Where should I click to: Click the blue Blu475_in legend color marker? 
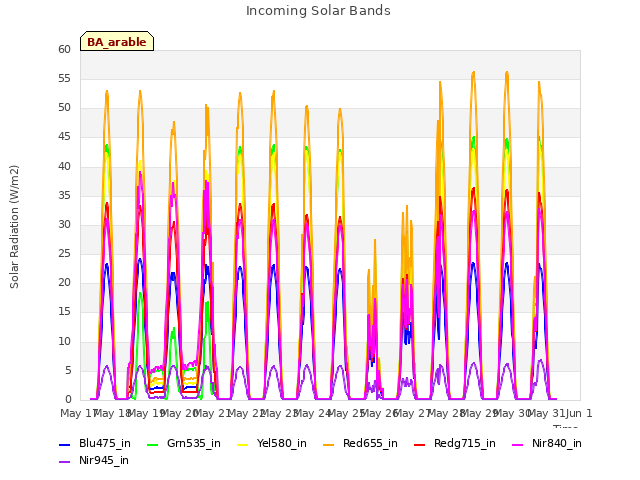tap(64, 445)
